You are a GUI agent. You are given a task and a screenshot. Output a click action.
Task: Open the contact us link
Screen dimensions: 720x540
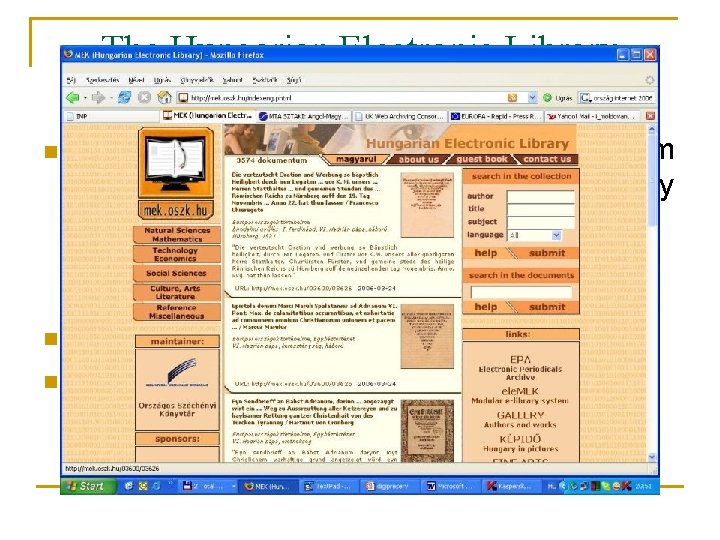click(x=547, y=159)
